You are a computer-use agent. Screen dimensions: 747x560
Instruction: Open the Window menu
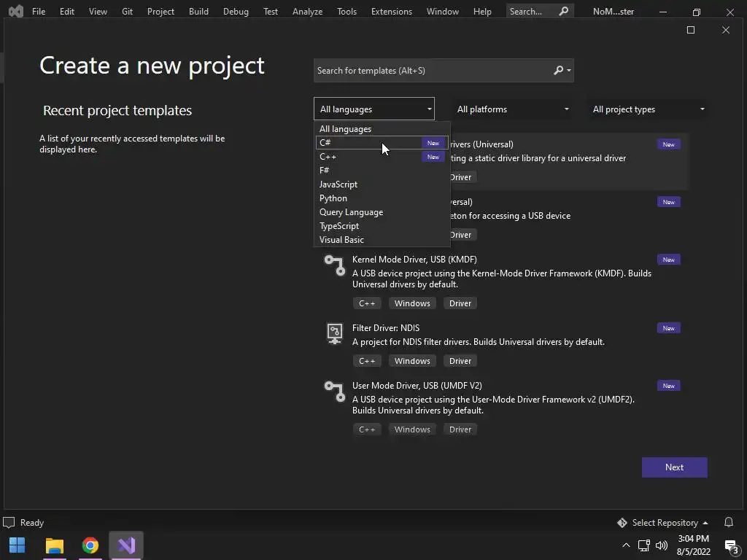click(443, 12)
